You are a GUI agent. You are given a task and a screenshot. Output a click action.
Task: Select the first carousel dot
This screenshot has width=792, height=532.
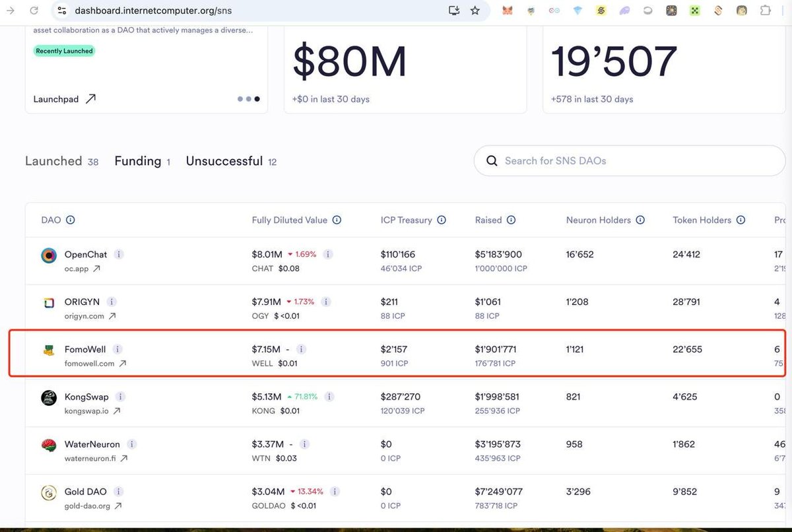pos(240,99)
